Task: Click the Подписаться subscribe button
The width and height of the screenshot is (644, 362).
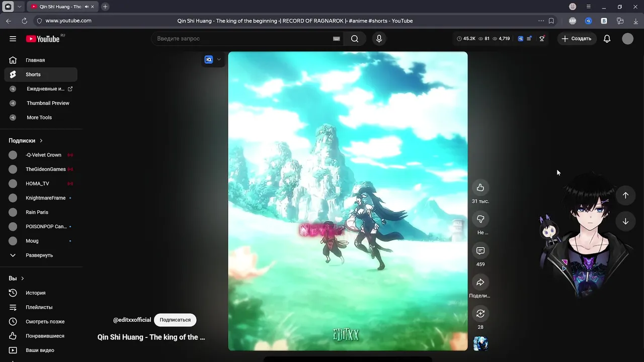Action: pos(175,320)
